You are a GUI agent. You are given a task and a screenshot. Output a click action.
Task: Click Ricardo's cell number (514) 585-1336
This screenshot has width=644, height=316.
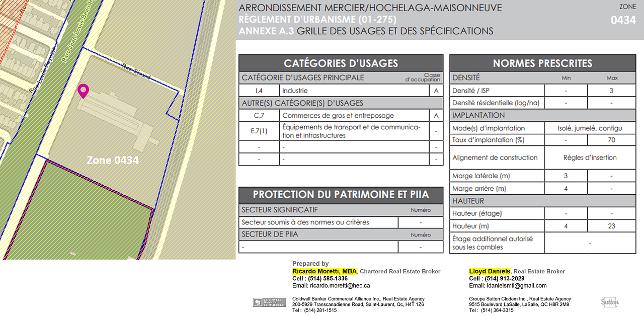[x=327, y=278]
